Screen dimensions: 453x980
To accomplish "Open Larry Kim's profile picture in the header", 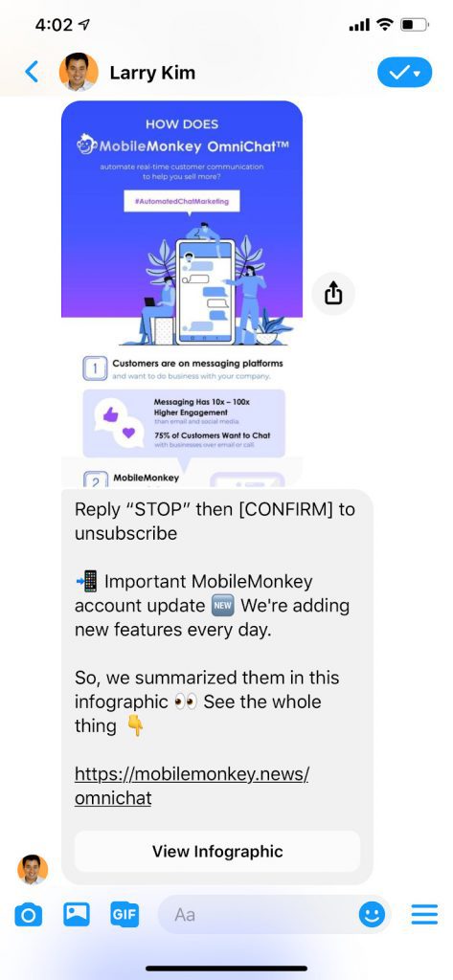I will (79, 72).
